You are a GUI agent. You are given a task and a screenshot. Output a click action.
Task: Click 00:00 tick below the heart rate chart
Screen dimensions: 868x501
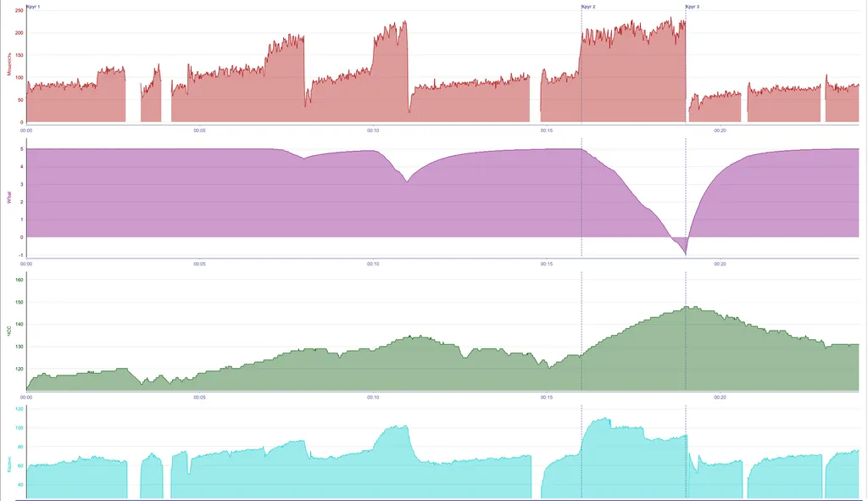(x=26, y=397)
